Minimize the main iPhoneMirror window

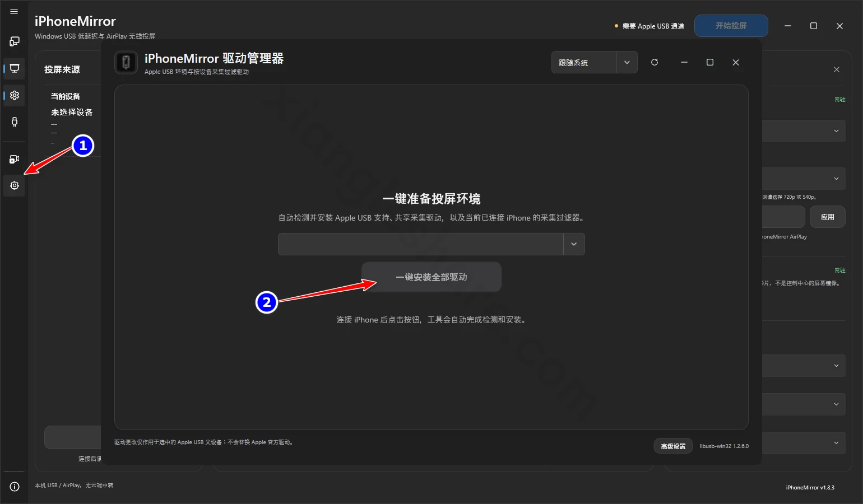pyautogui.click(x=788, y=26)
